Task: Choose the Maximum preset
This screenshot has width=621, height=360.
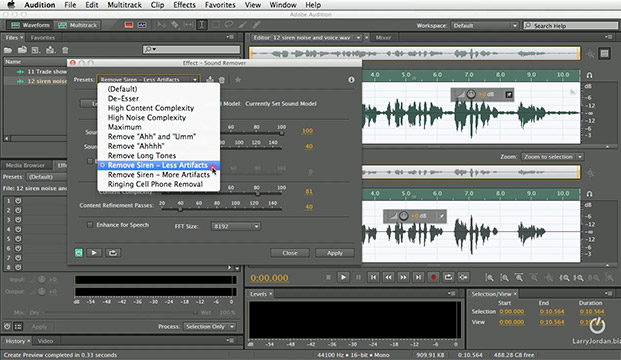Action: tap(158, 127)
